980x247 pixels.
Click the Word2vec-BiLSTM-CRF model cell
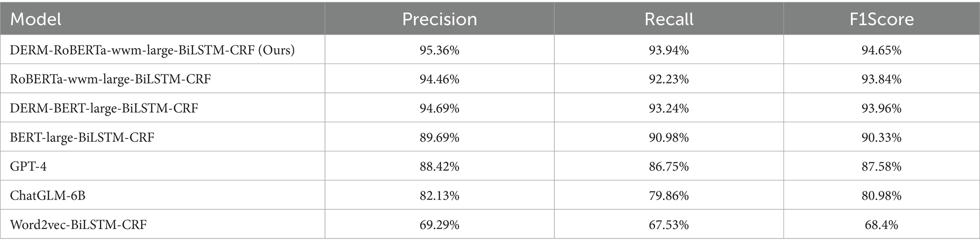tap(78, 224)
